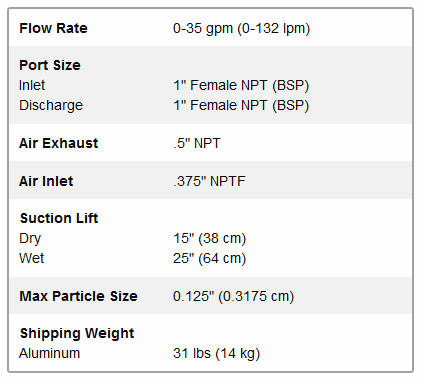
Task: Click the Inlet 1" Female NPT value
Action: [241, 85]
